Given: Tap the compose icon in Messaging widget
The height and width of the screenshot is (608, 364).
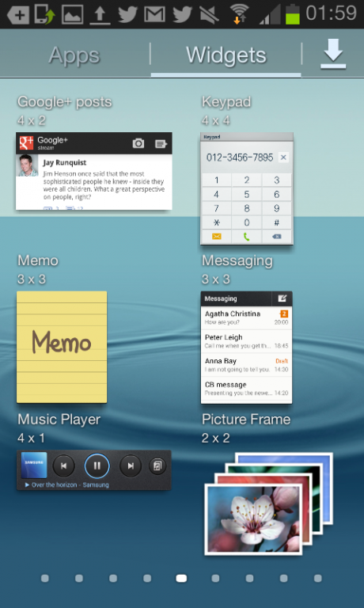Looking at the screenshot, I should [282, 298].
